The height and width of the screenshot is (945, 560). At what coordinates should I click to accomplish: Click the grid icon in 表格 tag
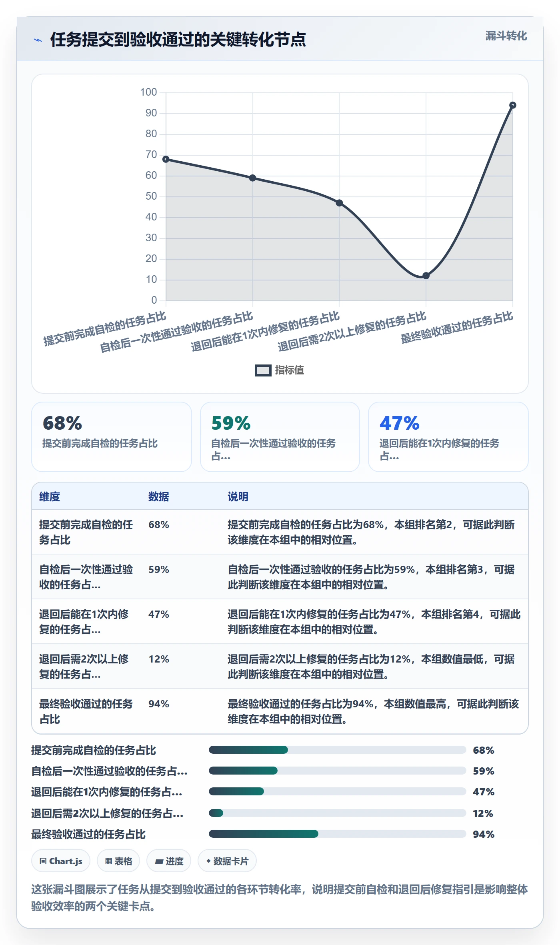tap(108, 861)
